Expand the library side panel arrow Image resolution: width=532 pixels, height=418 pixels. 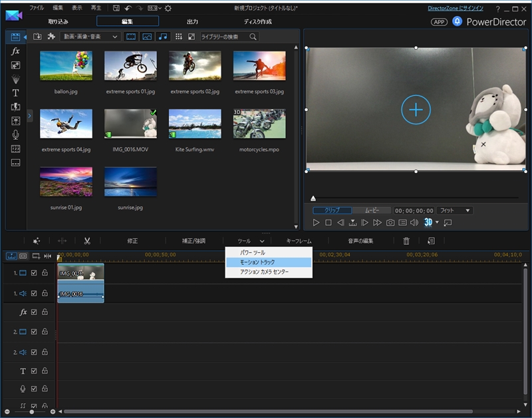29,116
